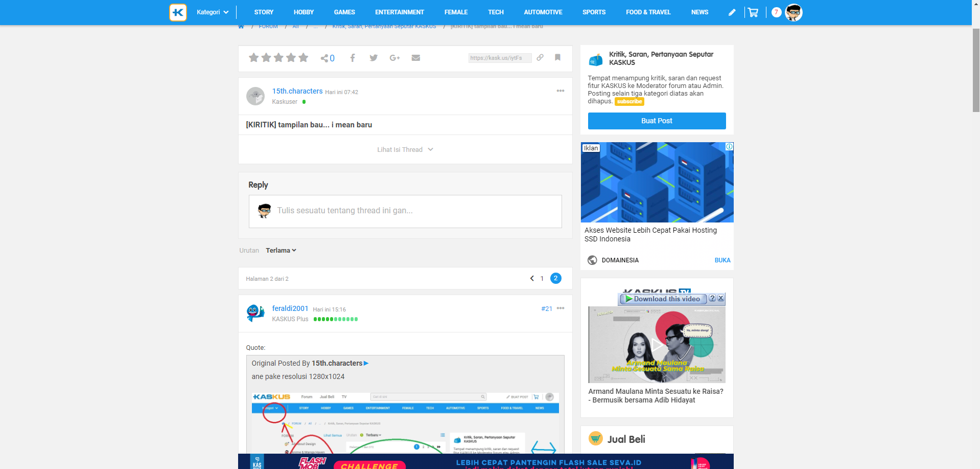Open the GAMES menu
The width and height of the screenshot is (980, 469).
[x=344, y=12]
